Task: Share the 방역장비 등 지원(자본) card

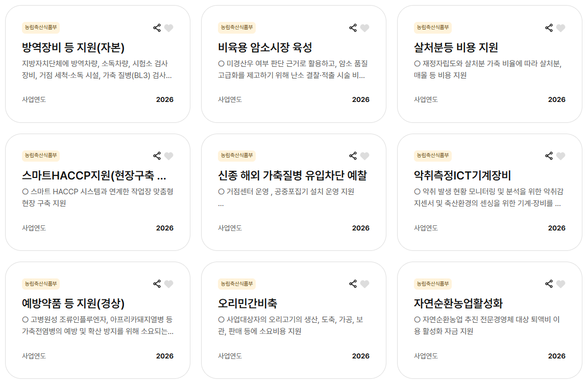Action: (x=157, y=28)
